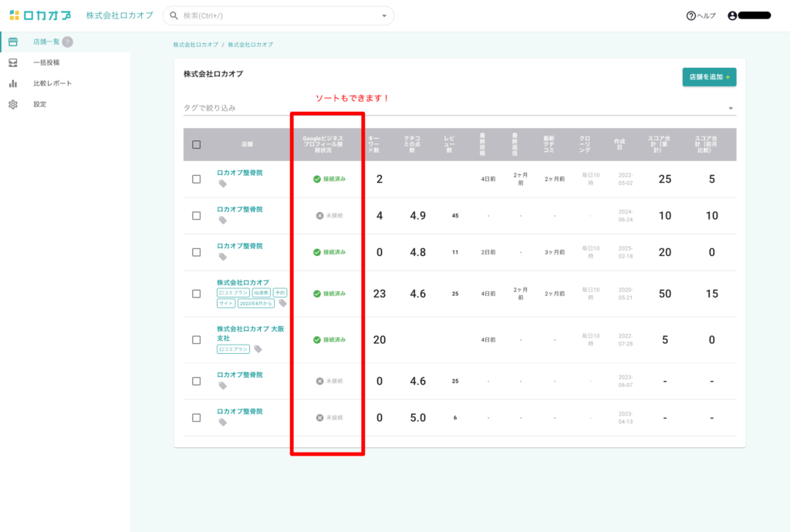The image size is (790, 532).
Task: Expand the search box dropdown arrow
Action: point(384,15)
